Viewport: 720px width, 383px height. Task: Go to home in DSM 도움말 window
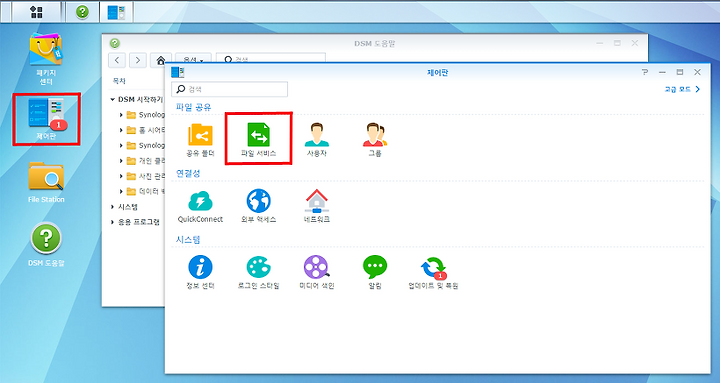point(161,60)
